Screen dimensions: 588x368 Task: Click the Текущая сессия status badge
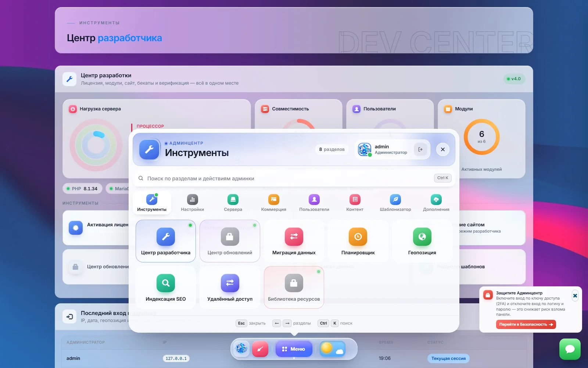448,358
